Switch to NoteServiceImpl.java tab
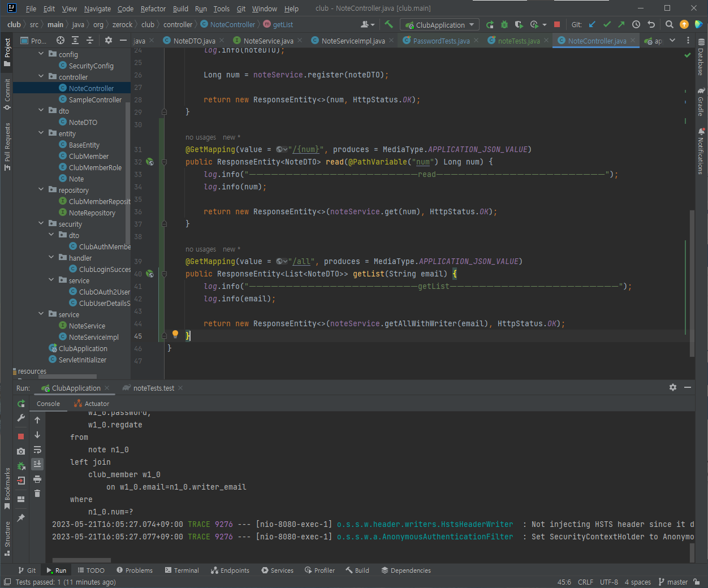This screenshot has width=708, height=588. pos(353,41)
